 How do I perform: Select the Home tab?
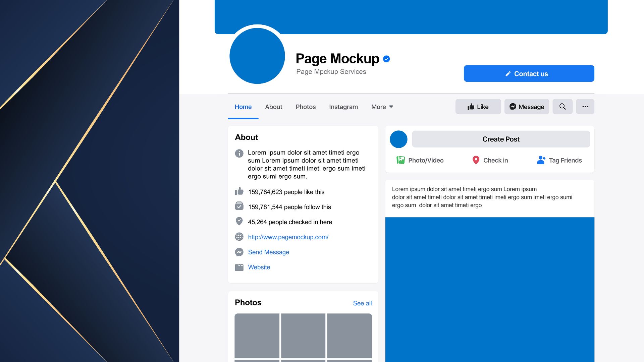[243, 107]
